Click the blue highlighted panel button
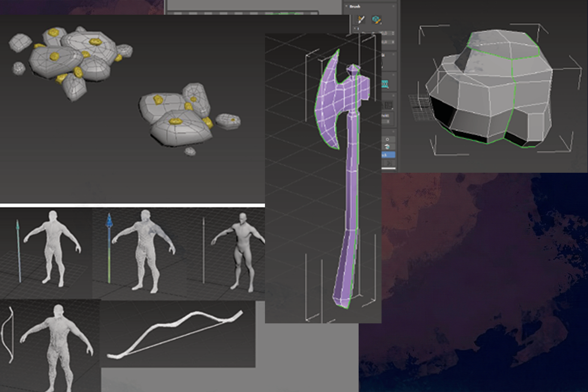588x392 pixels. point(388,155)
